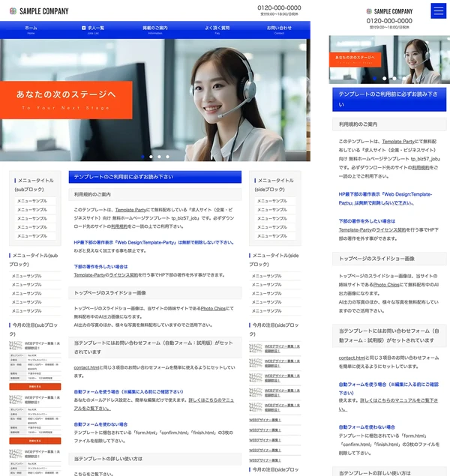Click 当テンプレートの詳しい使い方は heading on desktop
450x476 pixels.
pos(154,459)
